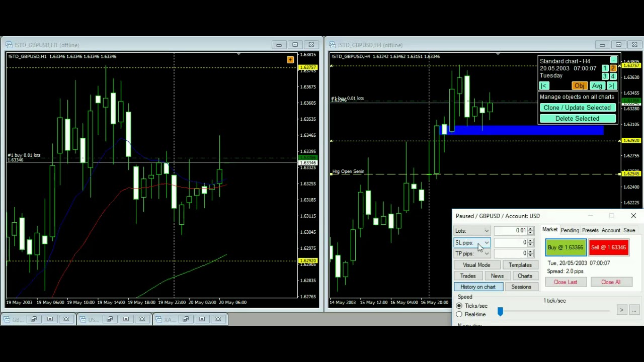Viewport: 644px width, 362px height.
Task: Select the Ticks/sec radio button
Action: [459, 306]
